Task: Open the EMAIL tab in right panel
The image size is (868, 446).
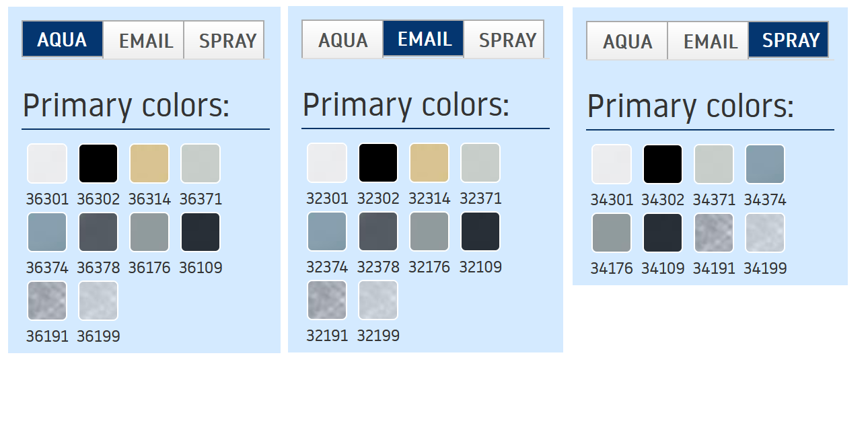Action: 710,41
